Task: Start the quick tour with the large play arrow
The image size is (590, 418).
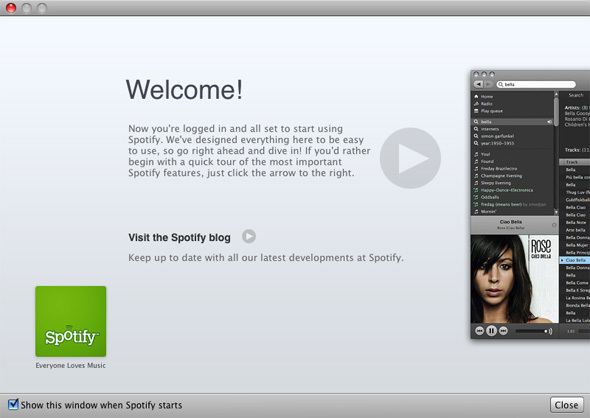Action: click(410, 158)
